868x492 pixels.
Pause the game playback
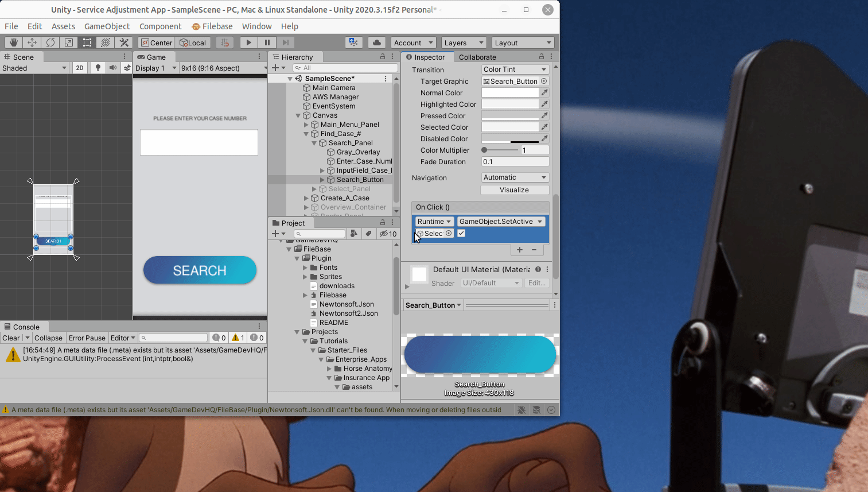point(267,42)
